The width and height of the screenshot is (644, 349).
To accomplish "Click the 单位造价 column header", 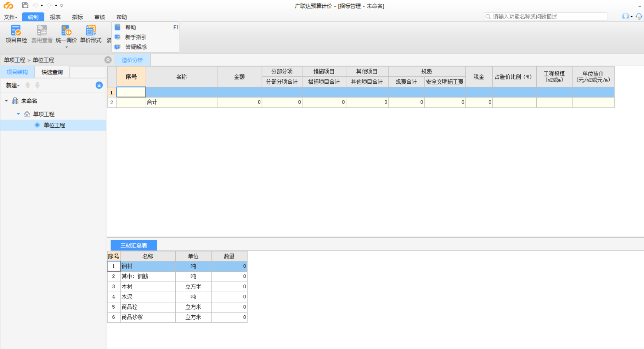I will pyautogui.click(x=593, y=77).
